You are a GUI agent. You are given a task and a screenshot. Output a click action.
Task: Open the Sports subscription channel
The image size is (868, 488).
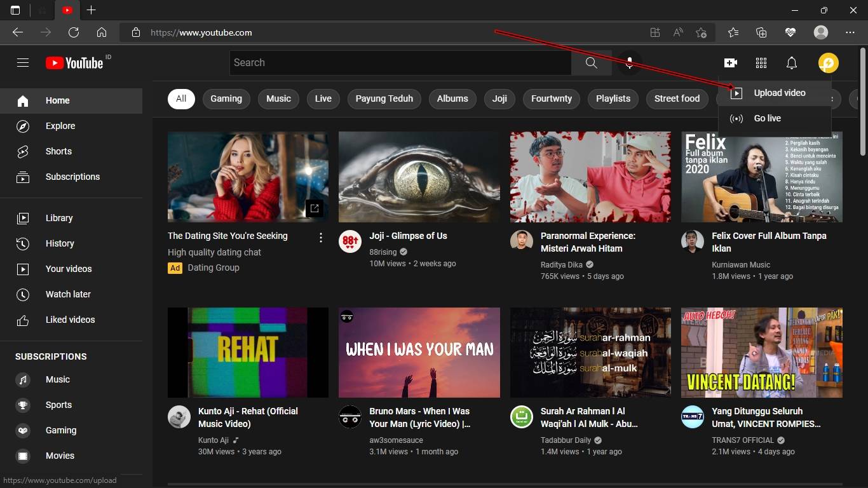[x=71, y=405]
